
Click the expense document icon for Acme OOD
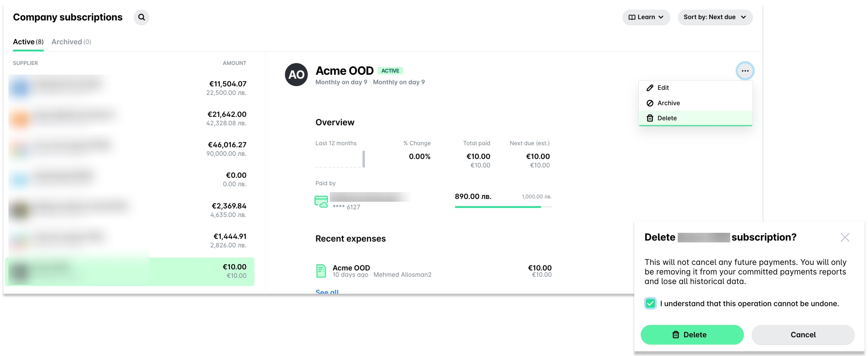point(321,270)
